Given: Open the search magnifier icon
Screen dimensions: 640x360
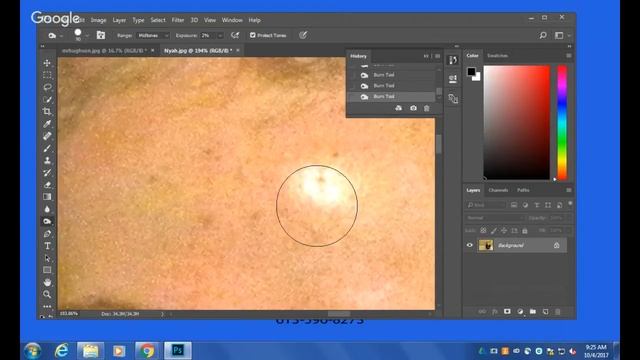Looking at the screenshot, I should (x=543, y=36).
